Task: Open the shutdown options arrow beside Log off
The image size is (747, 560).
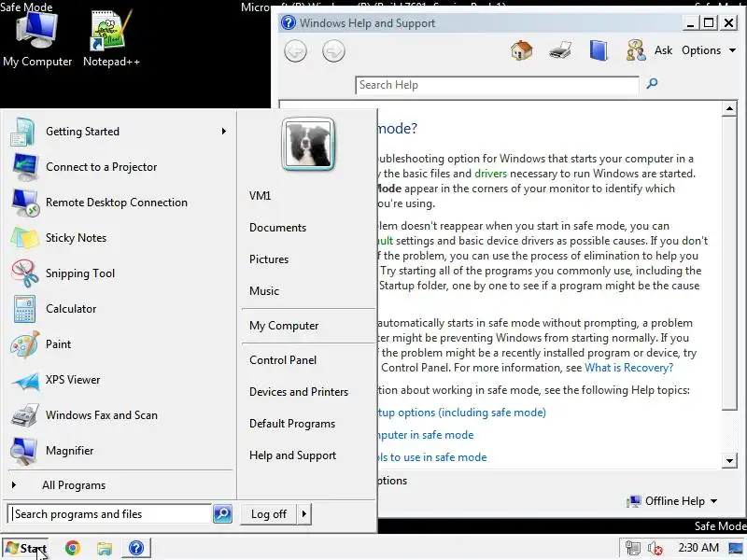Action: coord(304,514)
